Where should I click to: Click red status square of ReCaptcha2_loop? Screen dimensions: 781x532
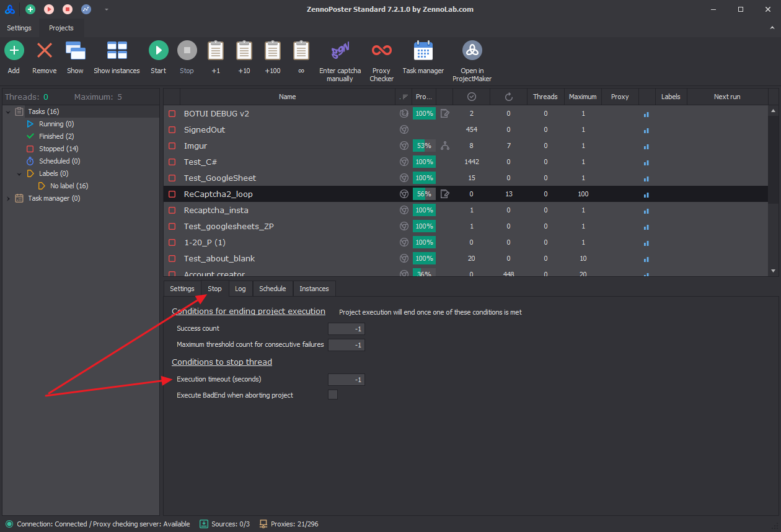click(172, 194)
